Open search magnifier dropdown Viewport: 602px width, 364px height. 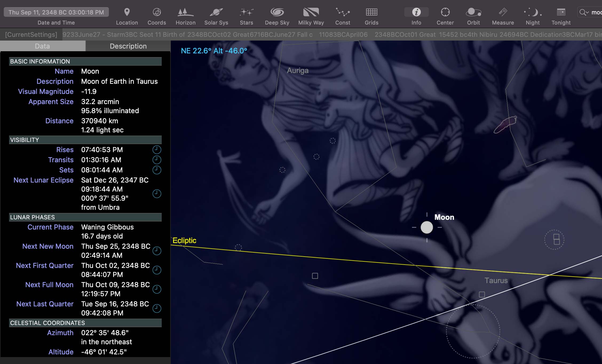coord(584,12)
